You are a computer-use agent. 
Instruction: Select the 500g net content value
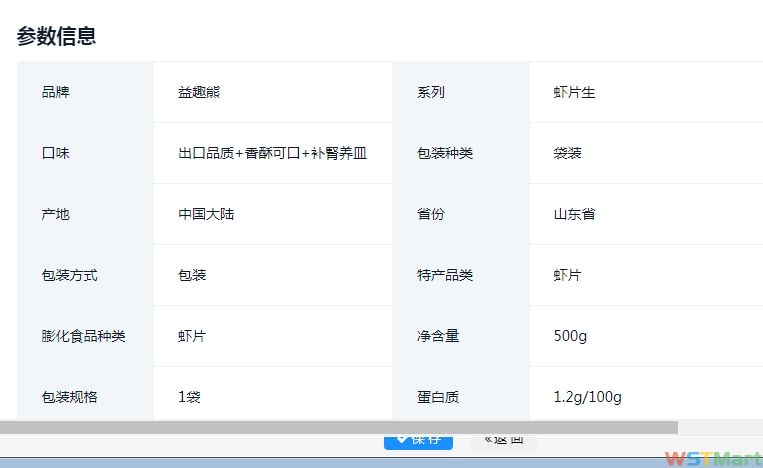570,336
